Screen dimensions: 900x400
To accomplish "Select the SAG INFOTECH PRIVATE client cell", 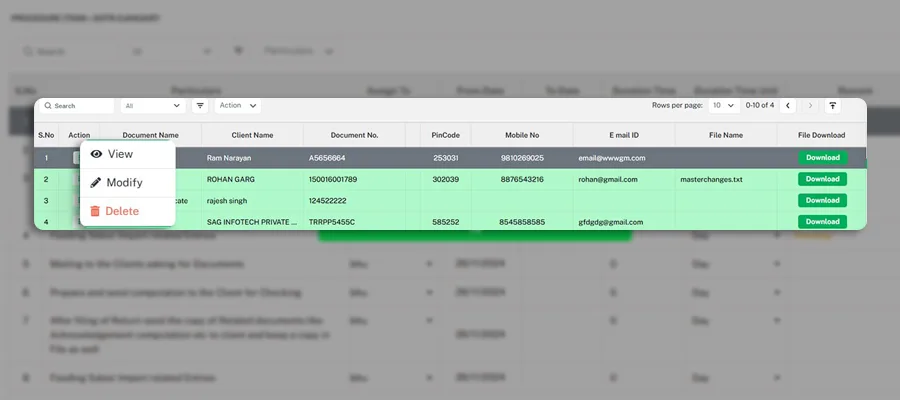I will pyautogui.click(x=253, y=222).
